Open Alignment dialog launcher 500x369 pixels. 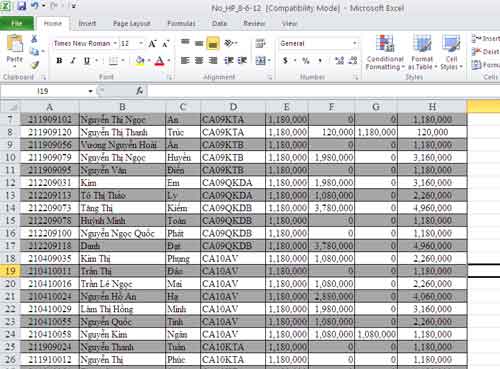tap(269, 77)
